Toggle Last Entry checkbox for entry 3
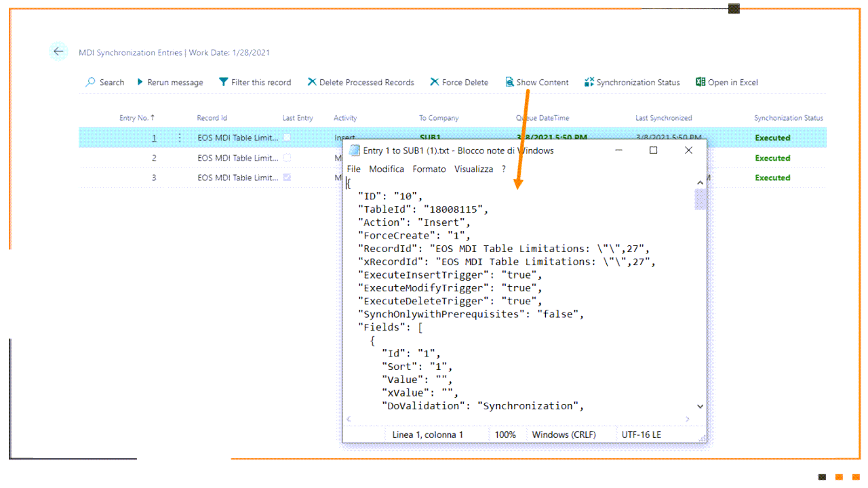Screen dimensions: 868x488 pyautogui.click(x=287, y=178)
